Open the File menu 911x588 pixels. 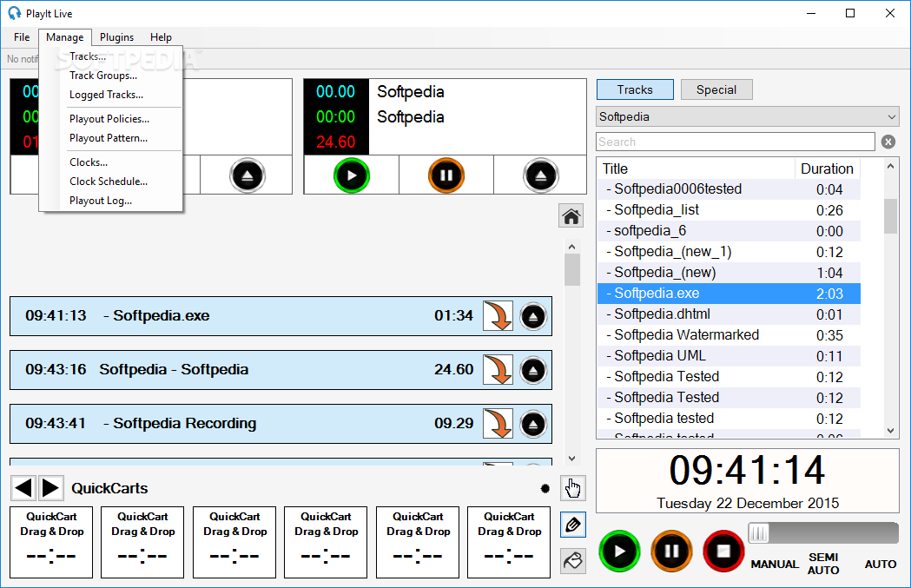tap(22, 37)
